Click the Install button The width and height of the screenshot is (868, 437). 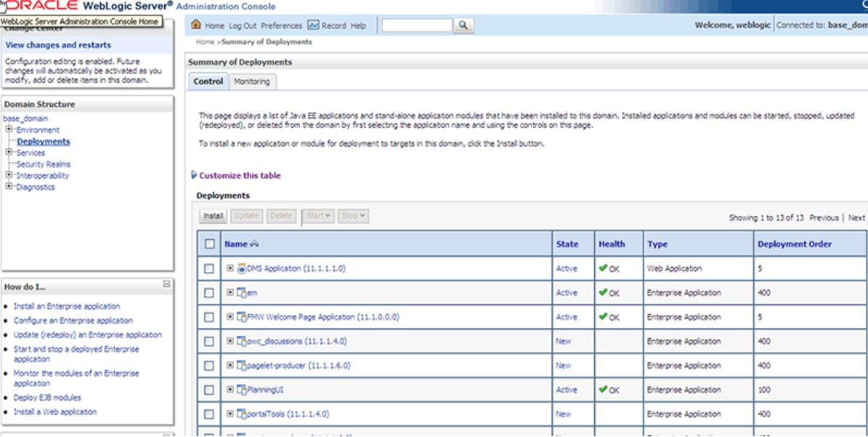click(213, 216)
